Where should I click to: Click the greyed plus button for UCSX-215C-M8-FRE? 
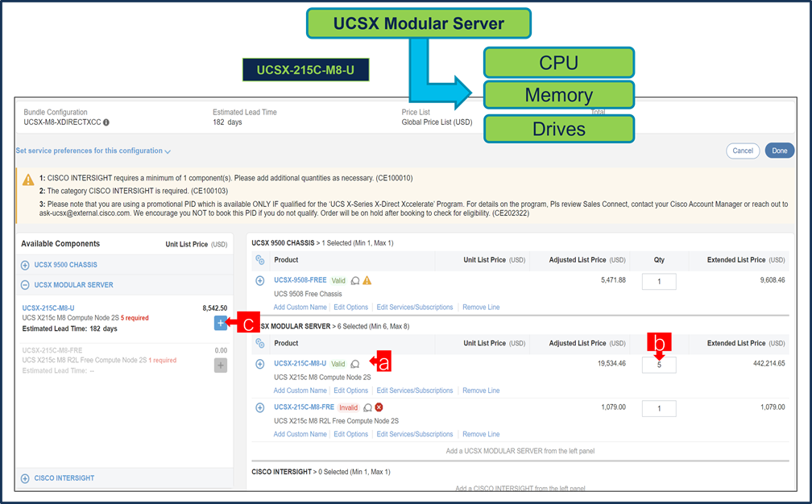pyautogui.click(x=221, y=366)
